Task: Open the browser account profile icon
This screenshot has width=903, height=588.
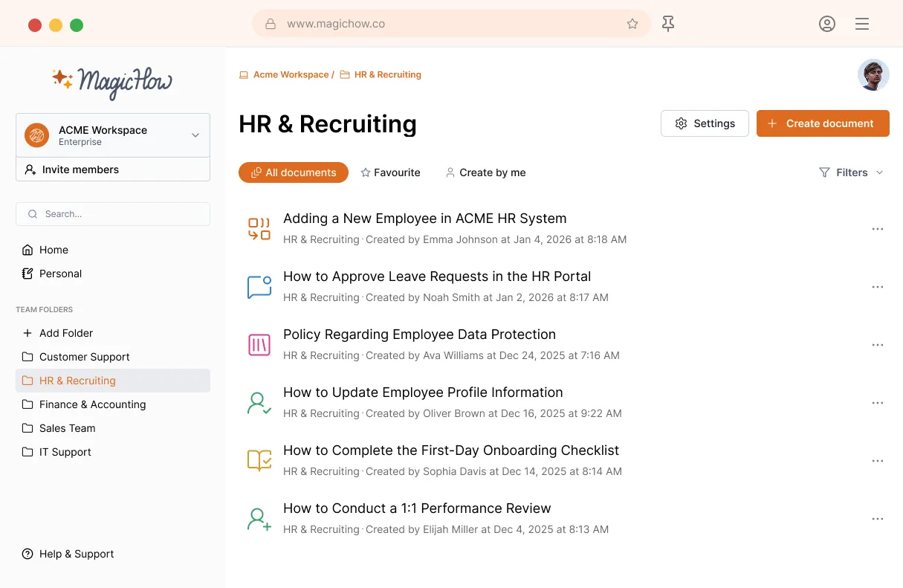Action: click(826, 24)
